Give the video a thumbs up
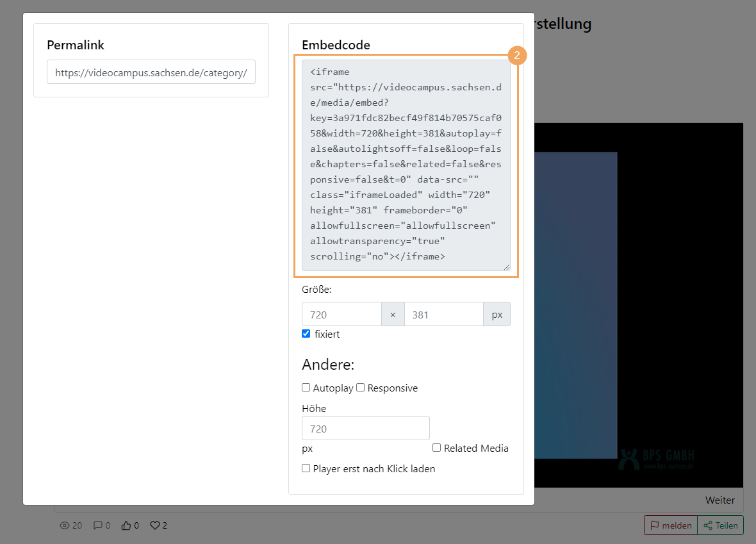 [126, 525]
